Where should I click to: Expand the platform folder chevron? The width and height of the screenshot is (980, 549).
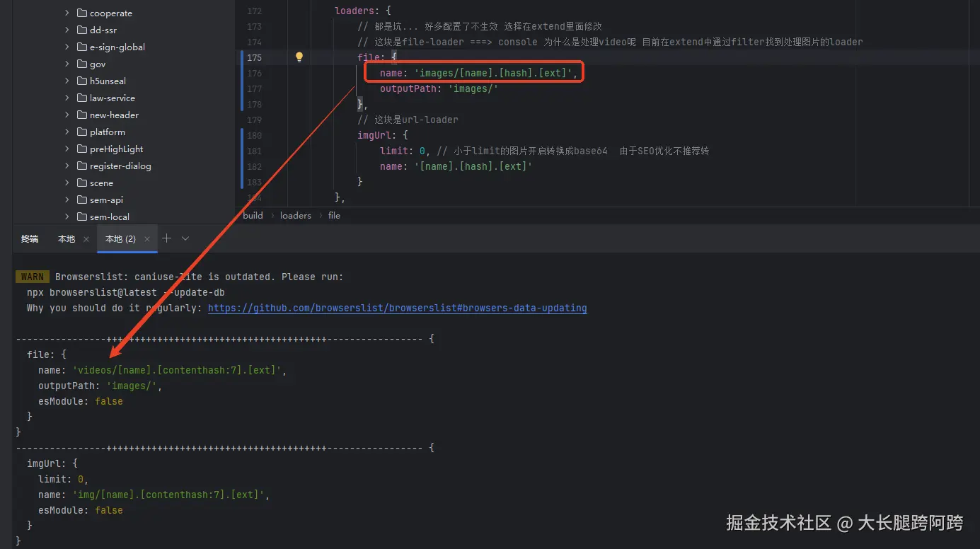67,132
